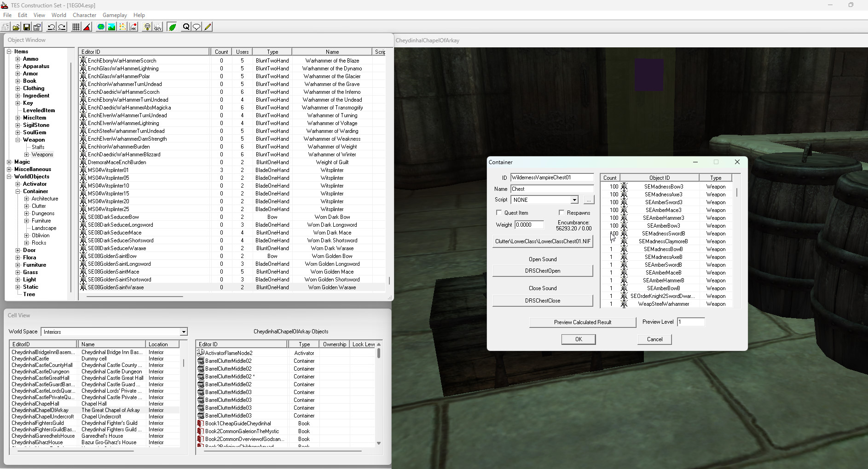The height and width of the screenshot is (469, 868).
Task: Select the Staffs tree item under Weapon
Action: click(x=38, y=147)
